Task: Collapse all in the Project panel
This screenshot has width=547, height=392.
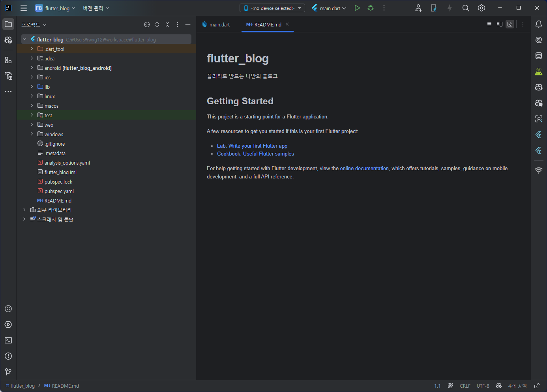Action: [x=167, y=24]
